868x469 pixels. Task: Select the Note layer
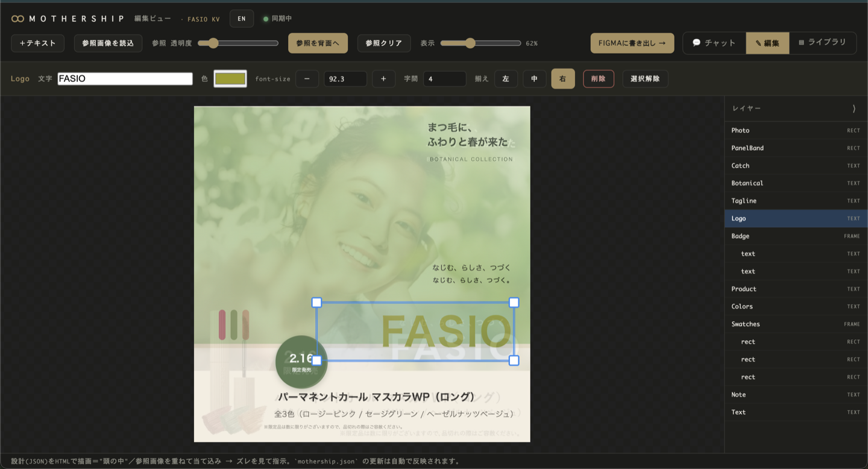pos(796,395)
